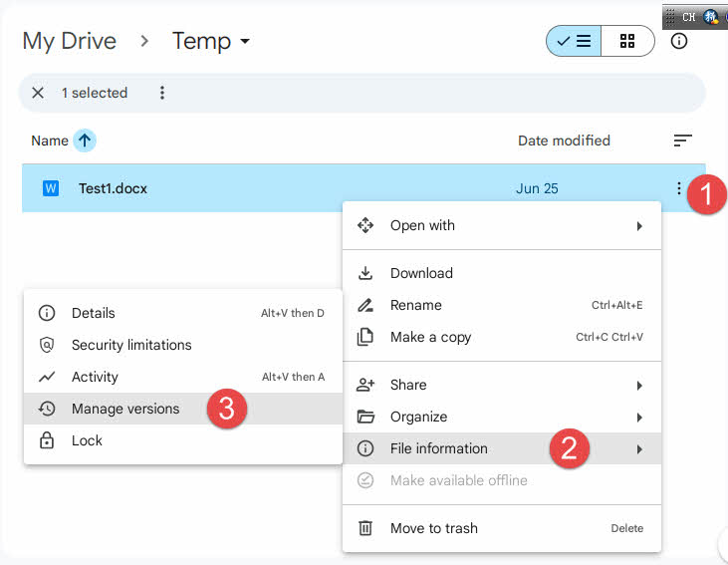Click the Make available offline check icon
The image size is (728, 565).
tap(365, 480)
